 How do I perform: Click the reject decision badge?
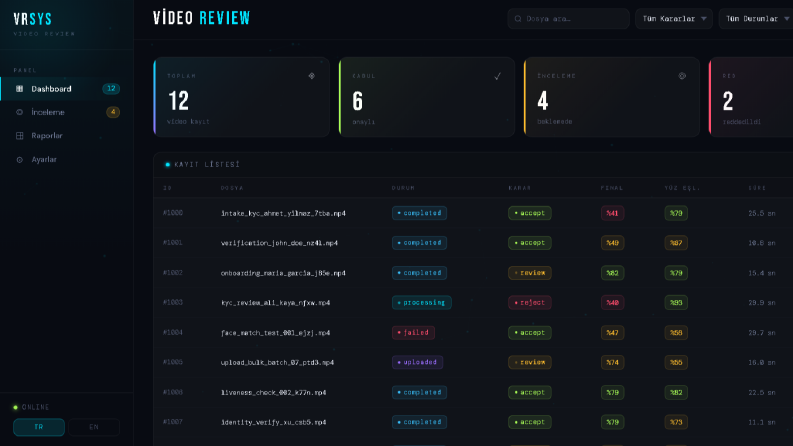point(530,302)
